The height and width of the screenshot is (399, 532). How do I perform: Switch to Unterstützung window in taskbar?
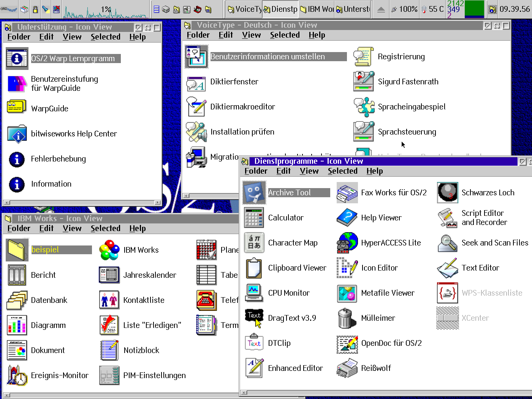pyautogui.click(x=353, y=9)
